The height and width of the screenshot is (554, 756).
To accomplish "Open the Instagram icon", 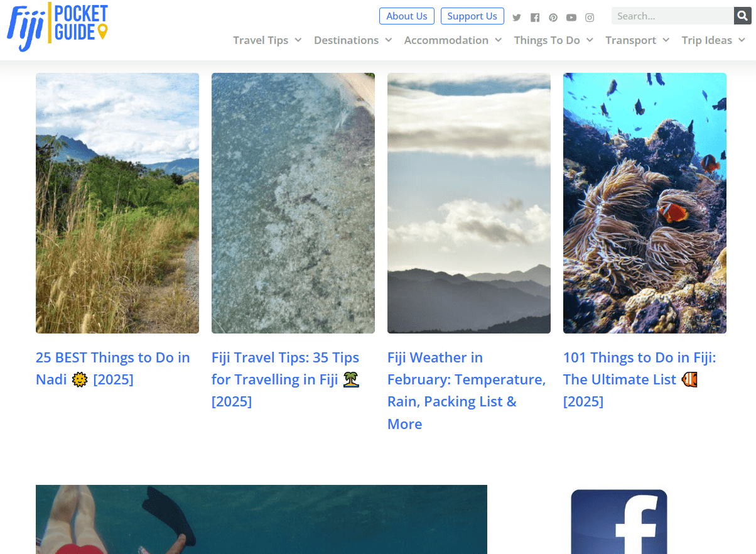I will [x=590, y=17].
